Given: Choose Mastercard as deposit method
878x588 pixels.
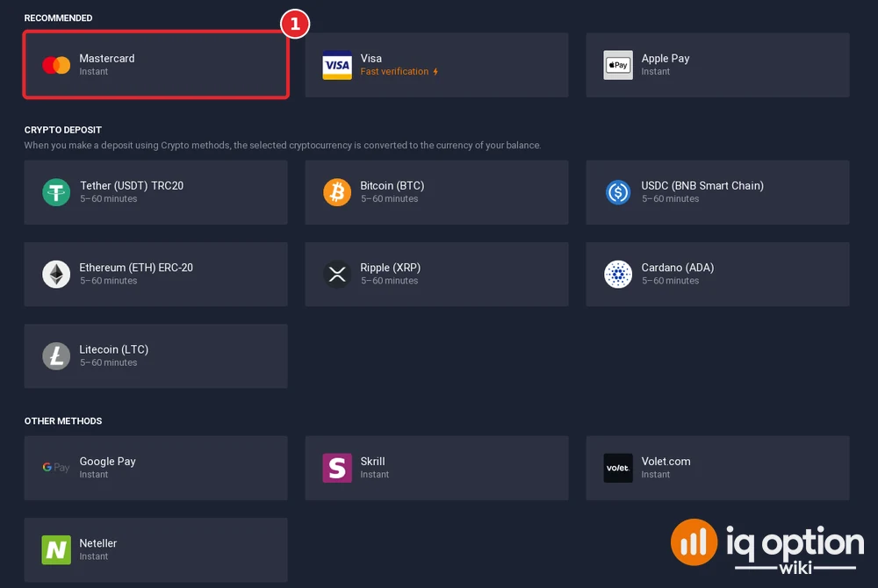Looking at the screenshot, I should 155,65.
